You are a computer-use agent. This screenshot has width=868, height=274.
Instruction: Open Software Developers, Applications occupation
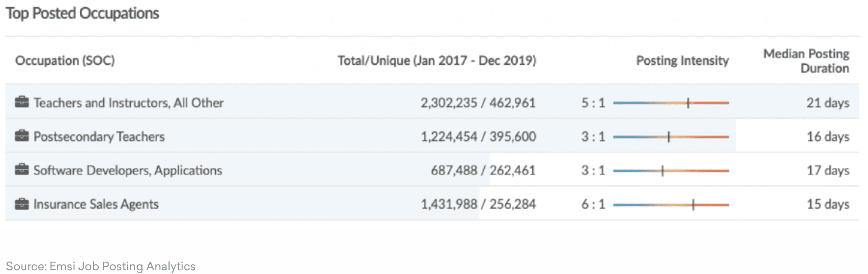128,170
